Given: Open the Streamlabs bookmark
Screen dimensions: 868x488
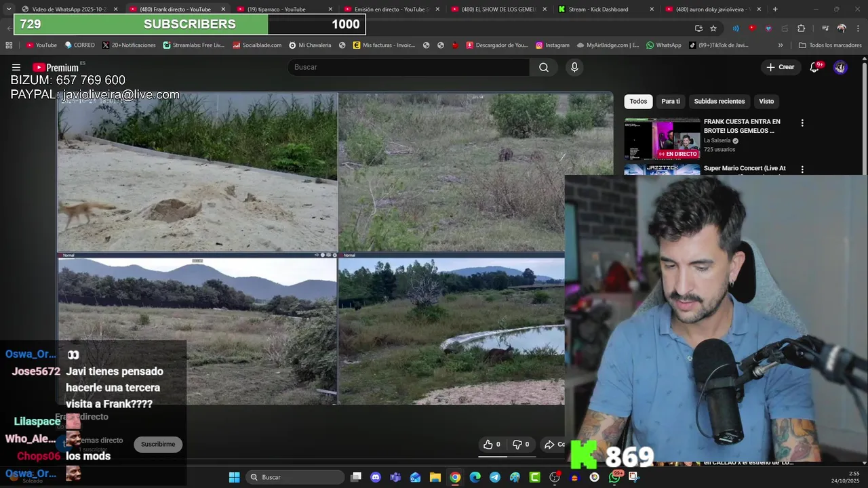Looking at the screenshot, I should tap(193, 45).
